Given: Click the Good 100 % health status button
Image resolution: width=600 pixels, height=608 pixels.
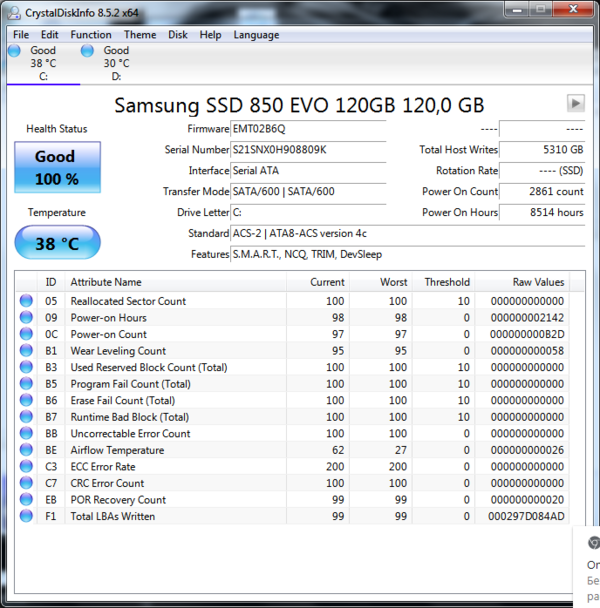Looking at the screenshot, I should tap(57, 167).
